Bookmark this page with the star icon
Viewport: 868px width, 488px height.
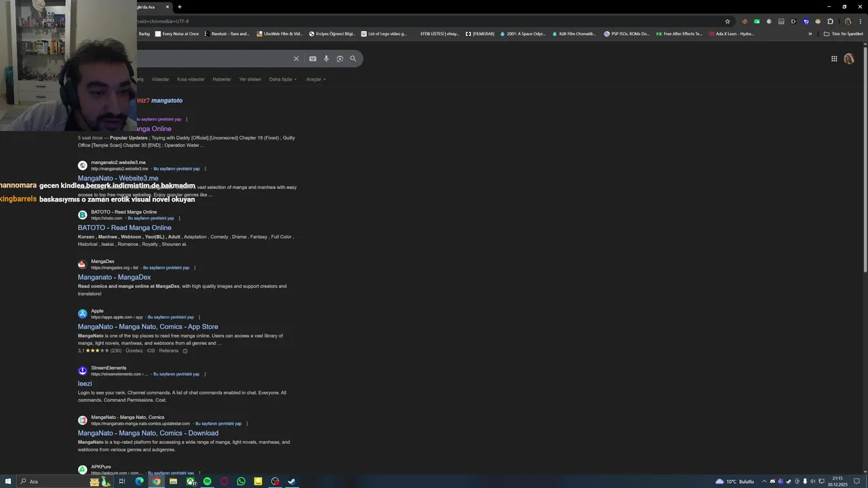pyautogui.click(x=728, y=22)
